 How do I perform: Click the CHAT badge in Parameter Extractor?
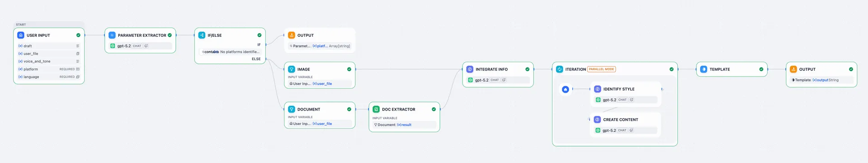click(137, 46)
